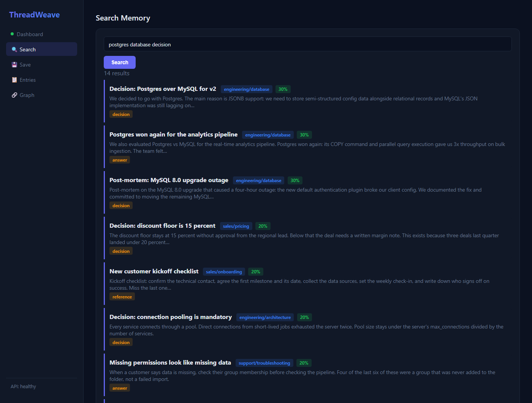Click 20% score beside sales/pricing tag
The width and height of the screenshot is (532, 403).
[x=263, y=226]
